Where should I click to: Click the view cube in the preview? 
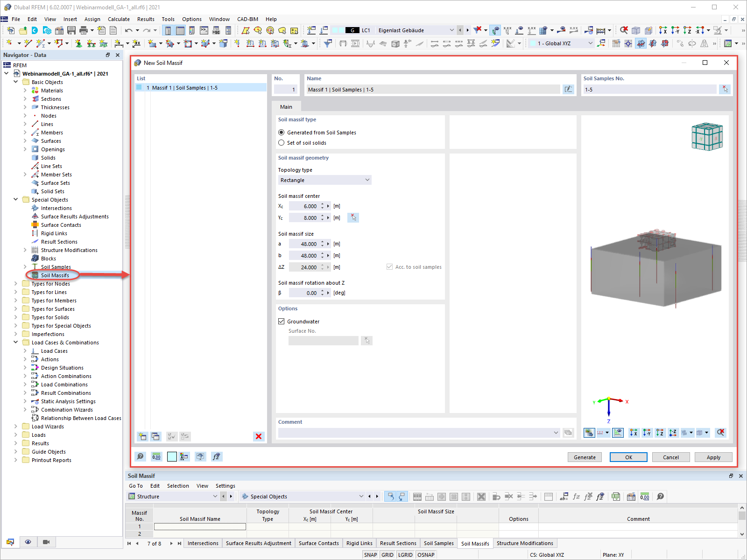(x=707, y=137)
